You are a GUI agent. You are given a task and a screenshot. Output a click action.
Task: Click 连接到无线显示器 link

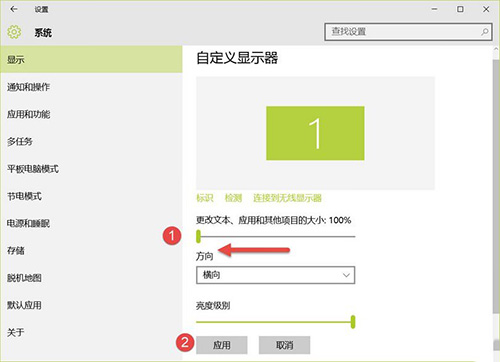click(287, 198)
